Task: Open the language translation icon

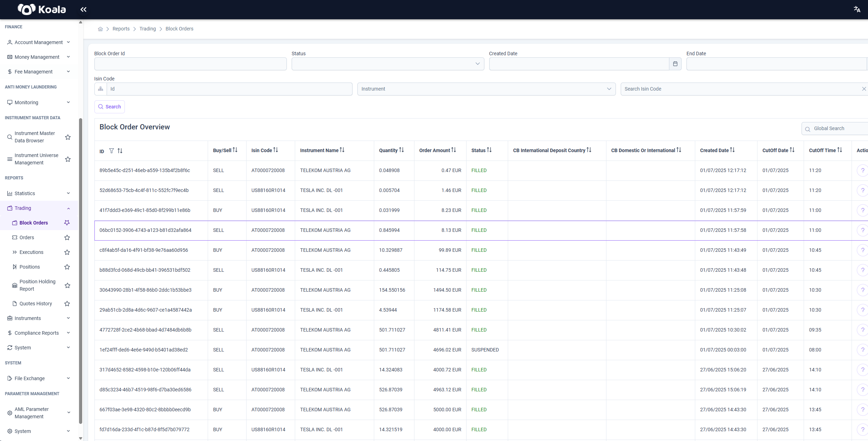Action: pos(857,9)
